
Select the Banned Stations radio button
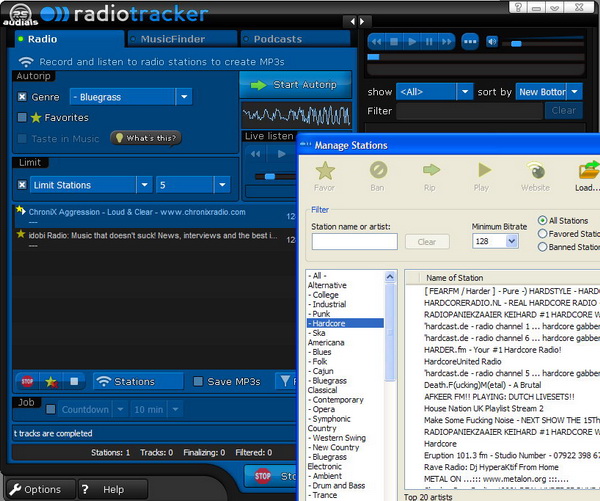(542, 247)
